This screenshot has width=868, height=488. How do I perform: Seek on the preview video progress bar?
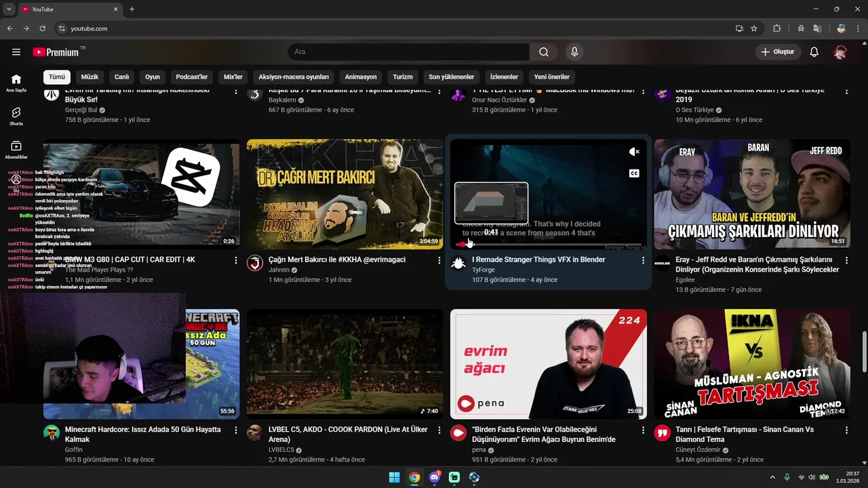[548, 244]
